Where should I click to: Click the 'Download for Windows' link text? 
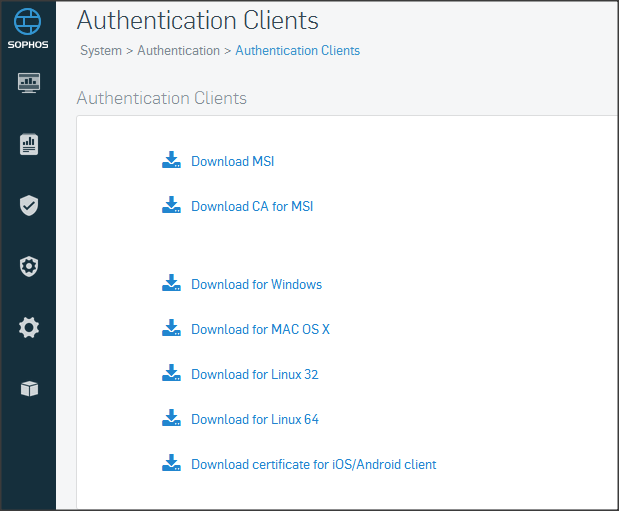pos(256,285)
